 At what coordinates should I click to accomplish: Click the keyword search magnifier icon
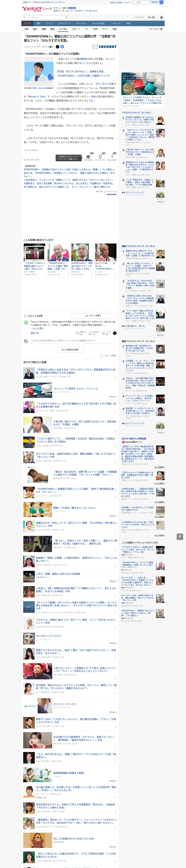pyautogui.click(x=66, y=17)
